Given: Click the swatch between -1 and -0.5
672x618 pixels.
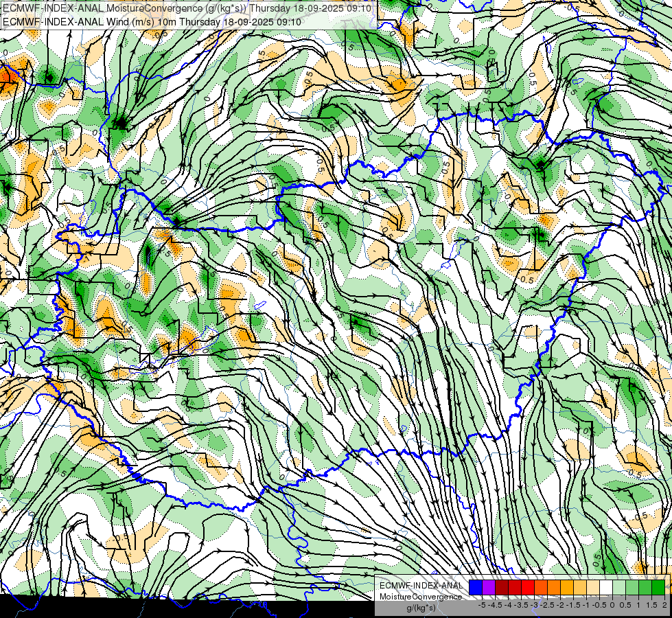Looking at the screenshot, I should pos(593,587).
